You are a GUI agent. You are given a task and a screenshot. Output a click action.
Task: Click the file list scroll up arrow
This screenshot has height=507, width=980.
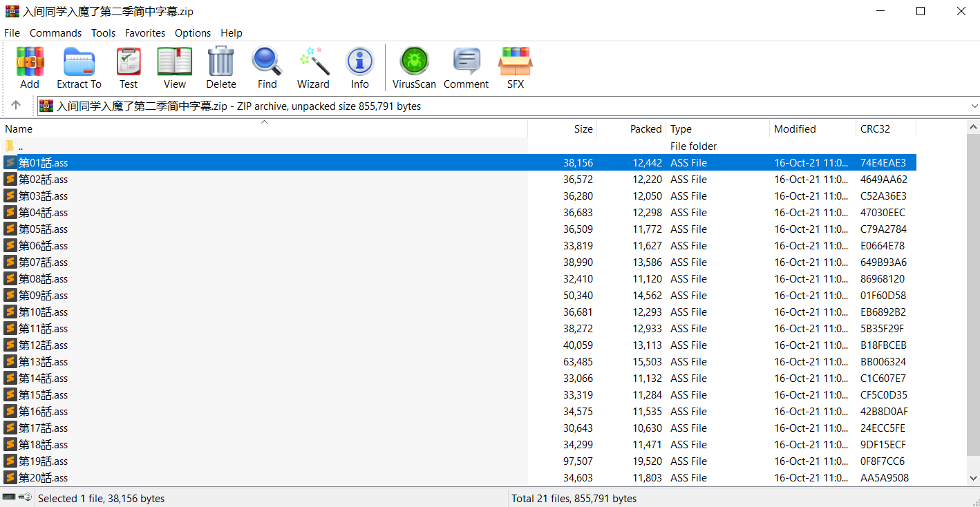tap(974, 127)
